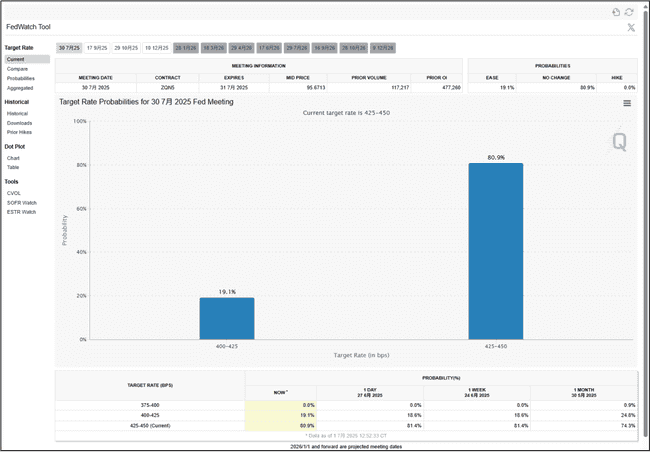Click the 80.9% bar data label
Viewport: 650px width, 452px height.
coord(496,158)
